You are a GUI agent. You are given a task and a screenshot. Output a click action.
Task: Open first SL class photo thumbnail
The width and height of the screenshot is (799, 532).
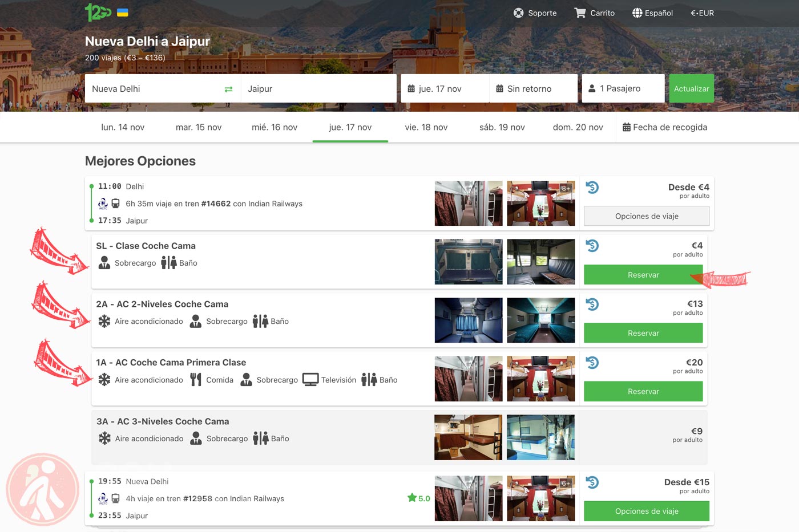(469, 262)
